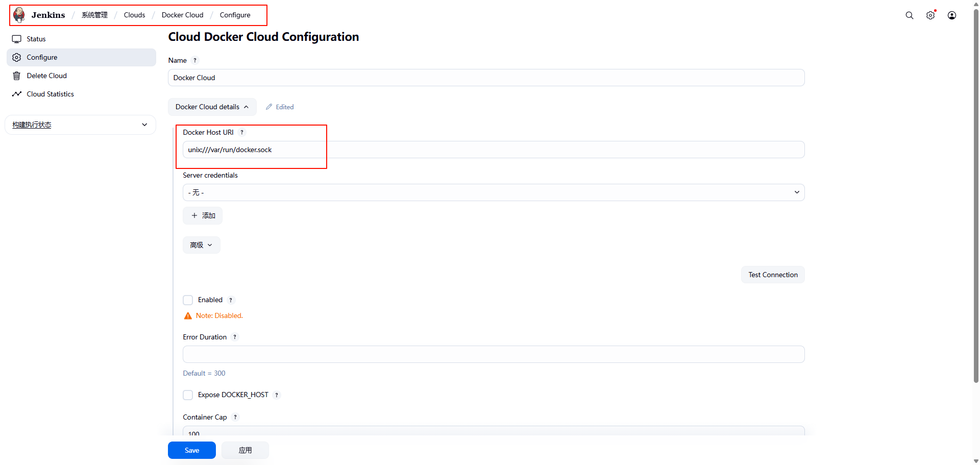Expand the 构建执行状态 panel chevron

click(144, 125)
